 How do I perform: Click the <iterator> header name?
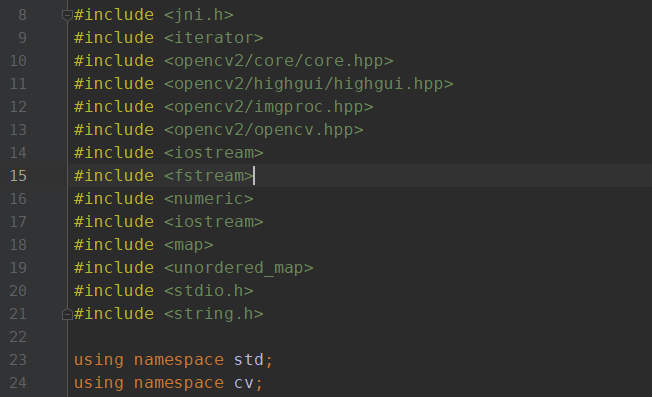click(x=213, y=38)
